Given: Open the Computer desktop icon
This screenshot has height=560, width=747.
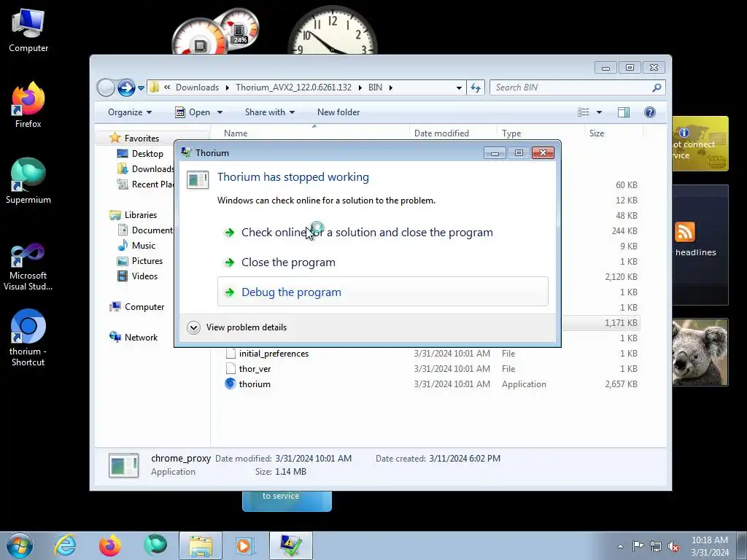Looking at the screenshot, I should [28, 31].
